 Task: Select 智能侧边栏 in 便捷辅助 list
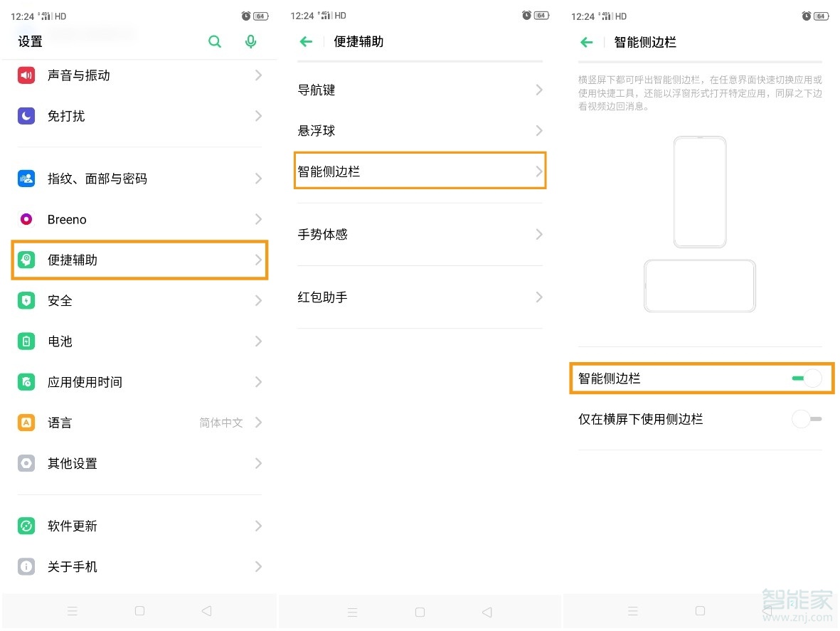pos(420,171)
